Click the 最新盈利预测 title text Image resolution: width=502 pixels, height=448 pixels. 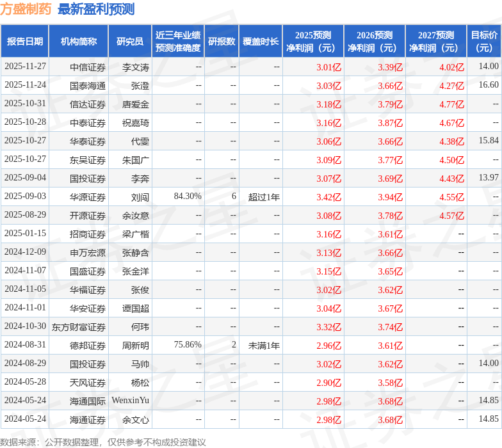[96, 9]
